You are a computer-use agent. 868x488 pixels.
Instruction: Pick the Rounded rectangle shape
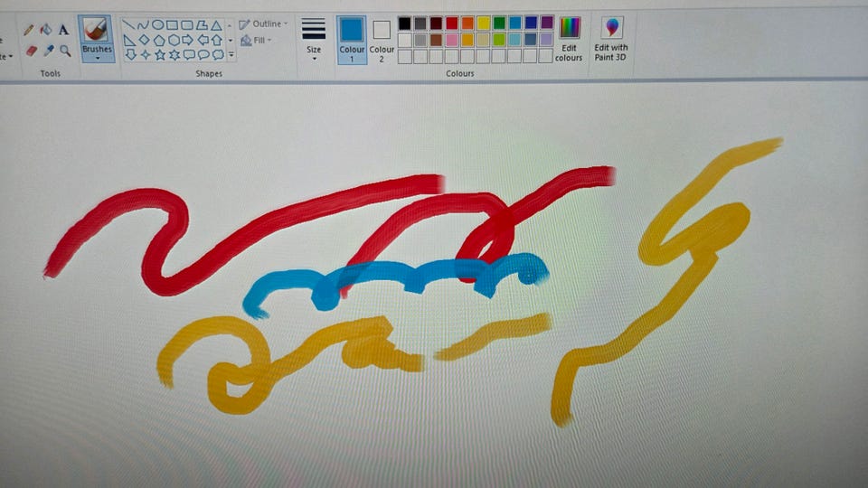187,25
